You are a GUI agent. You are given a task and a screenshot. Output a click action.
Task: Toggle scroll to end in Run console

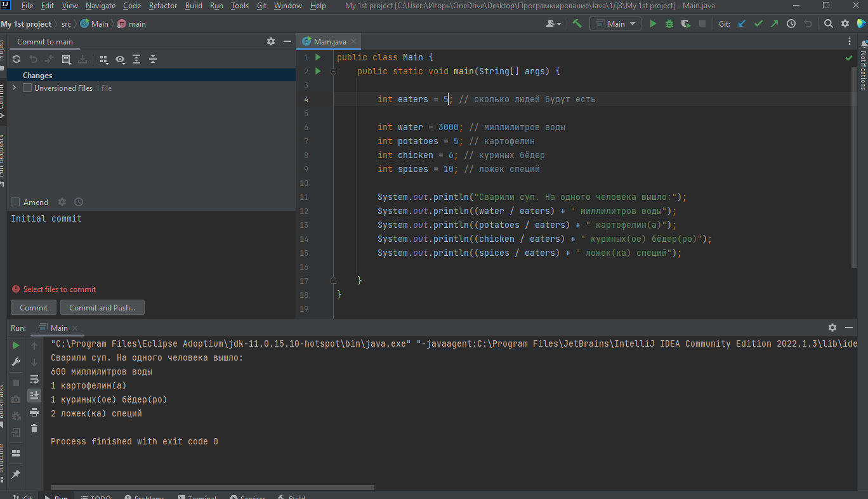click(x=34, y=394)
